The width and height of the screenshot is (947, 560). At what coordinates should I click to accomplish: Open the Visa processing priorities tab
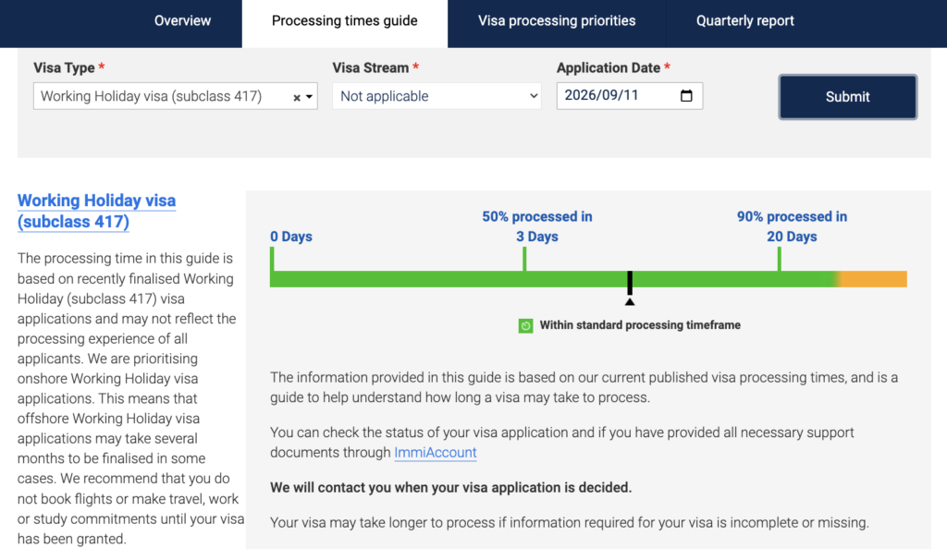point(556,20)
